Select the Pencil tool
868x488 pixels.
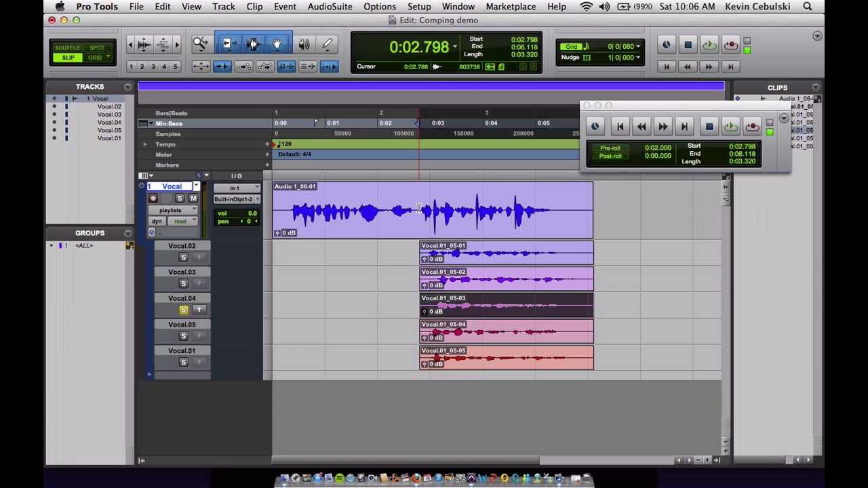(327, 45)
